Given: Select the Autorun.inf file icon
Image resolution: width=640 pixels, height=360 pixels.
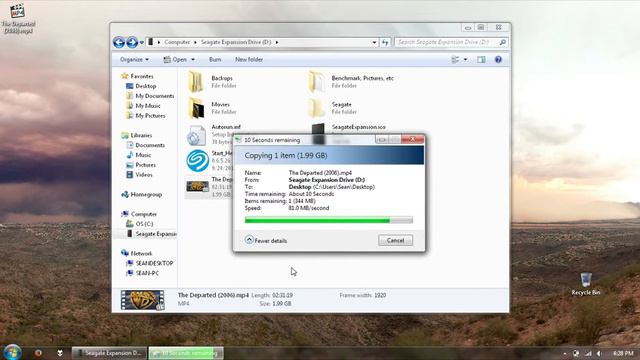Looking at the screenshot, I should [196, 135].
